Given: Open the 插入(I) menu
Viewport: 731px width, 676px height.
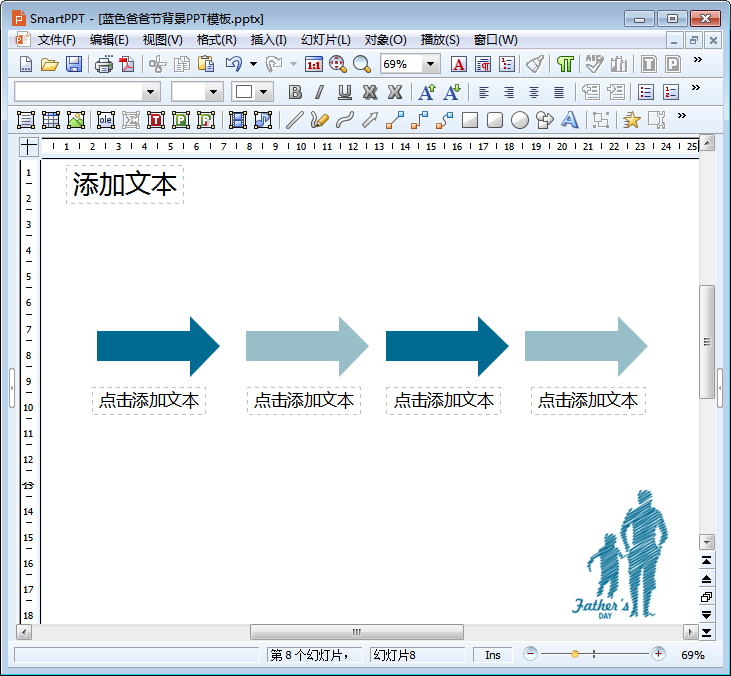Looking at the screenshot, I should click(268, 40).
